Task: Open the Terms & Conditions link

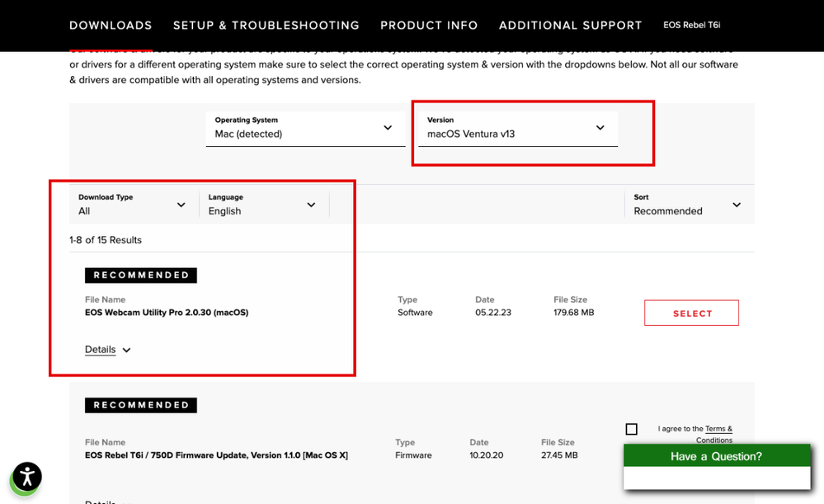Action: 717,429
